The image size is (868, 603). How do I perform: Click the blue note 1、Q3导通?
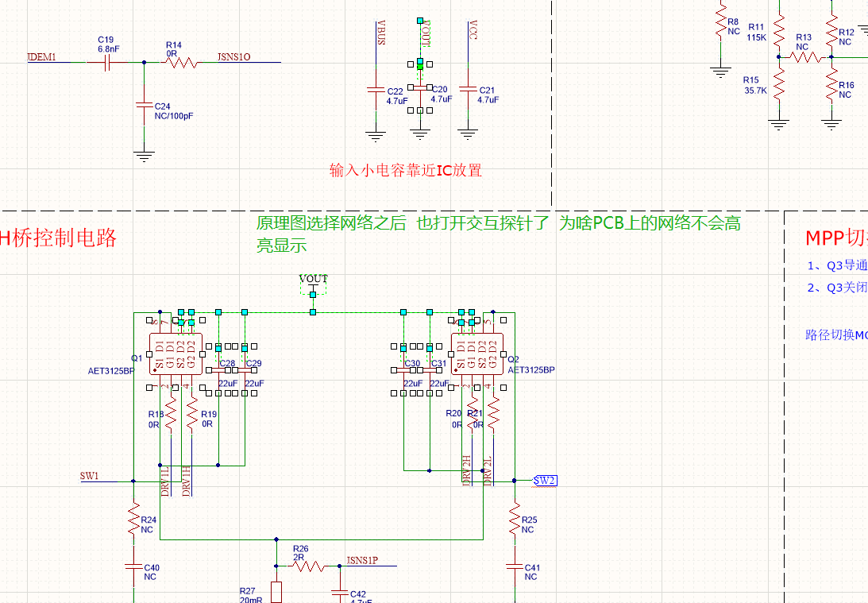(x=837, y=266)
